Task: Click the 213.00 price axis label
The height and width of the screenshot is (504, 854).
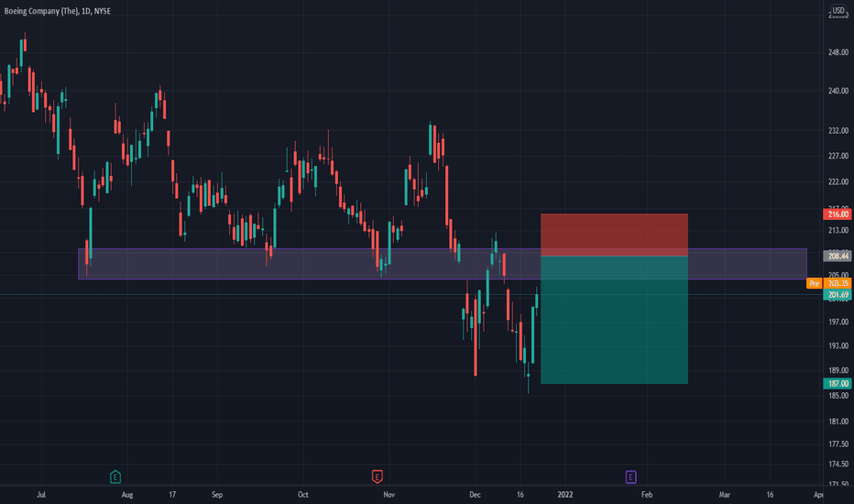Action: (838, 230)
